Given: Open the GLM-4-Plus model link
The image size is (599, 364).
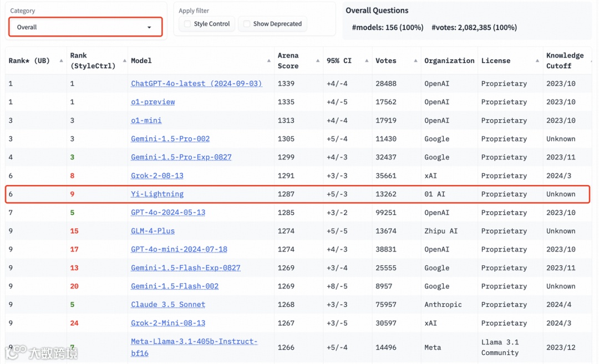Looking at the screenshot, I should tap(153, 231).
